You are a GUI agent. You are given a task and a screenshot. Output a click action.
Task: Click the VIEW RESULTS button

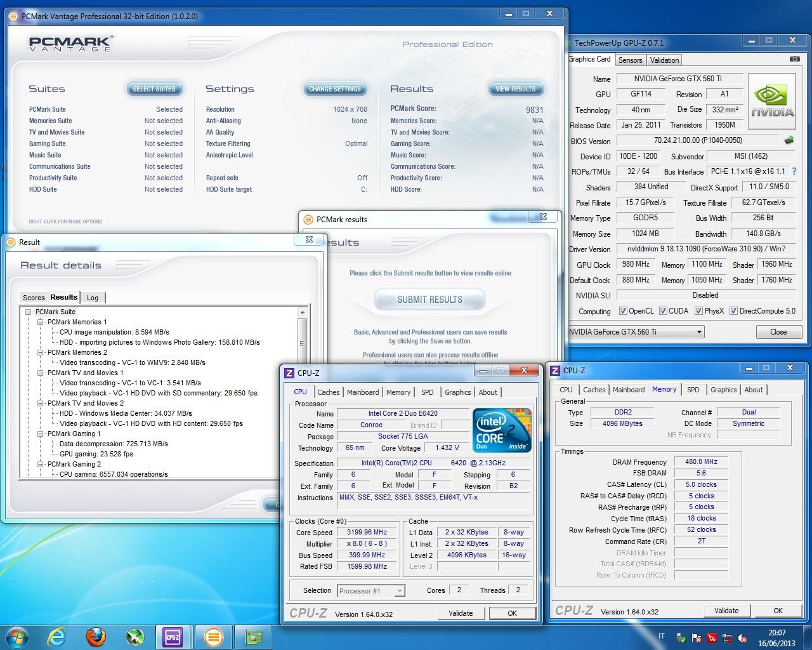tap(515, 89)
